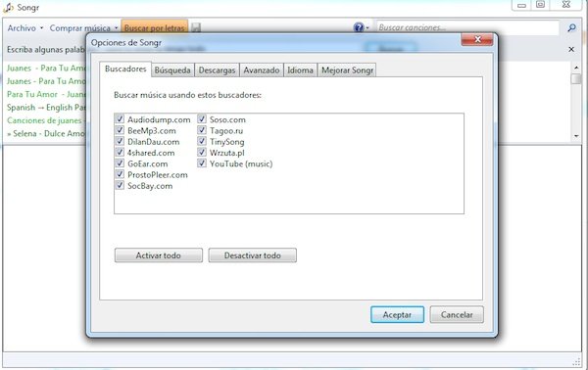This screenshot has height=370, width=588.
Task: Open the Descargas tab
Action: (217, 70)
